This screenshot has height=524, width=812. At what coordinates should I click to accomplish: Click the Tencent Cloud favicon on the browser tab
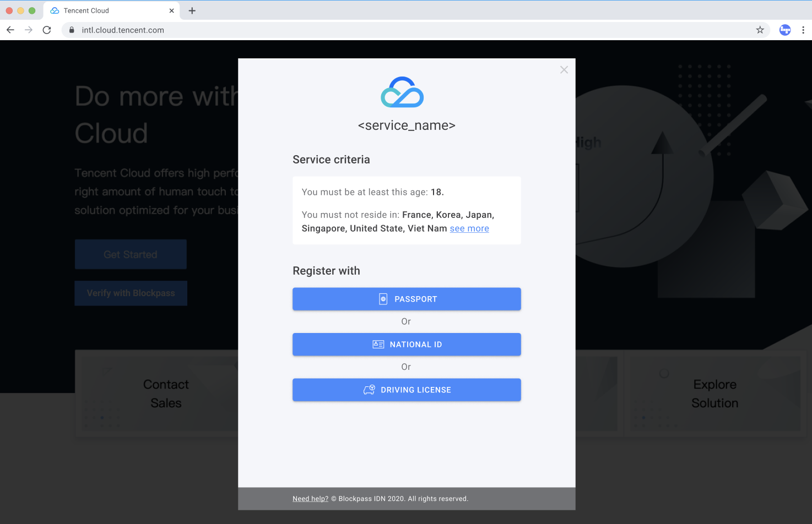coord(54,10)
